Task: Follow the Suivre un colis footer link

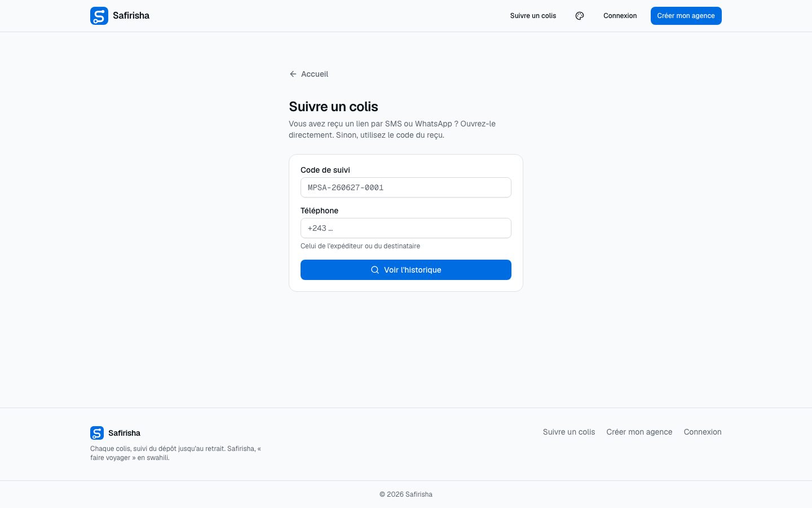Action: [569, 432]
